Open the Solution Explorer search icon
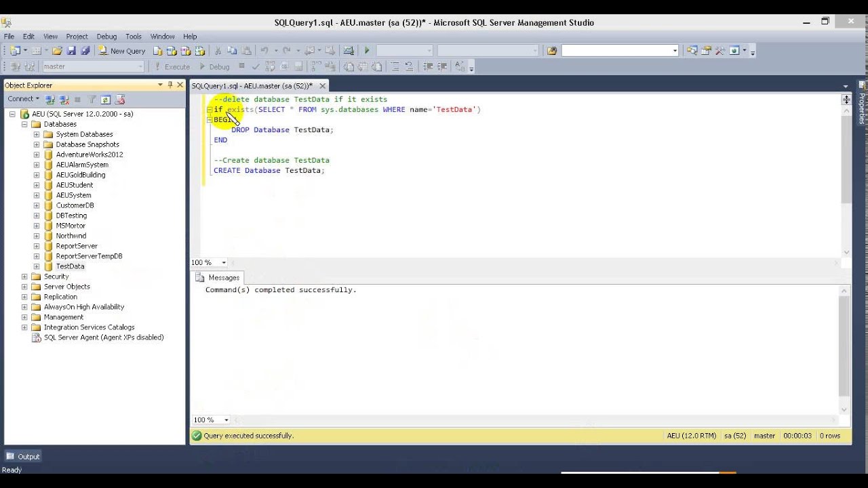Viewport: 868px width, 488px height. (x=692, y=51)
